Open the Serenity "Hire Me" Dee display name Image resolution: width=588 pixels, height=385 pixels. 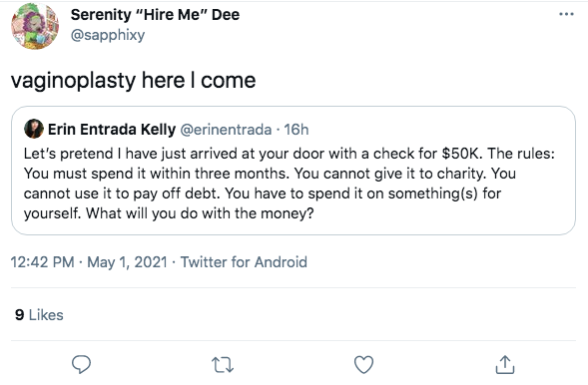pyautogui.click(x=155, y=15)
